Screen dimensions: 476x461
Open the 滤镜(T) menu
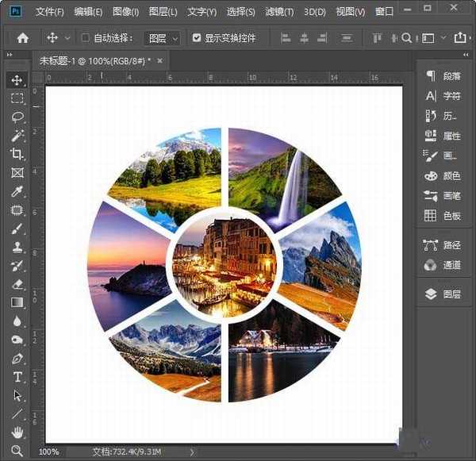pyautogui.click(x=278, y=12)
